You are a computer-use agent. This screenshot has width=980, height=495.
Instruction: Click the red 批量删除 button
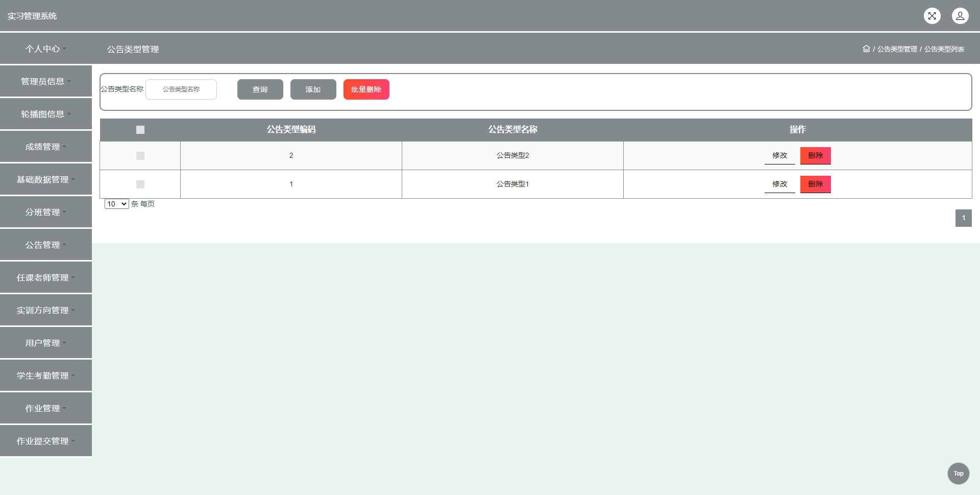pyautogui.click(x=366, y=89)
